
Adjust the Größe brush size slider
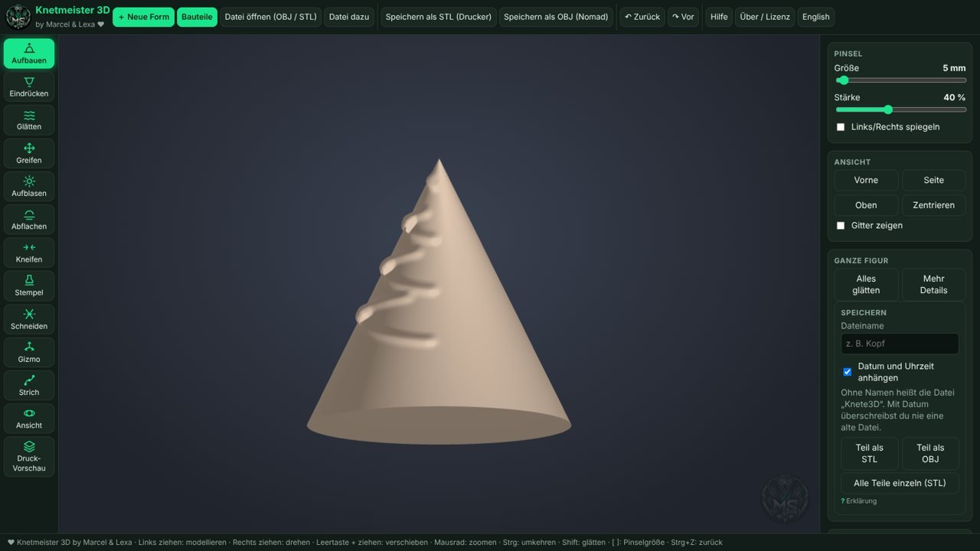(x=900, y=80)
